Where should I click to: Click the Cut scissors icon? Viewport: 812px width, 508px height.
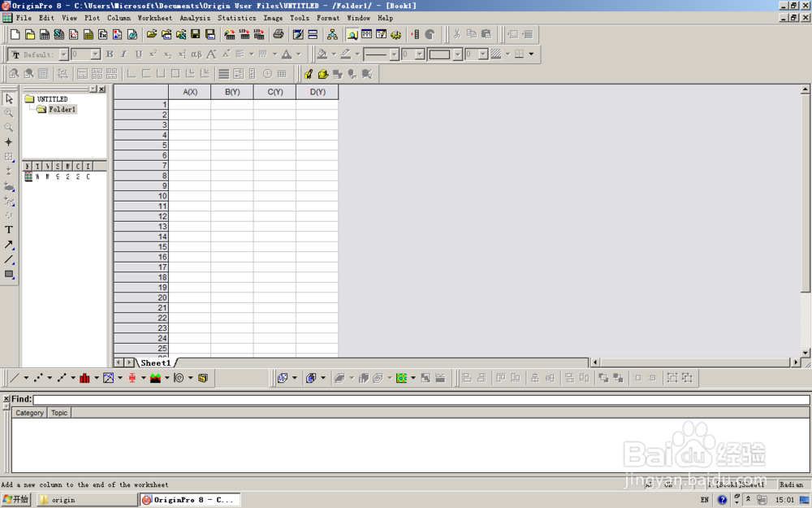(x=456, y=35)
